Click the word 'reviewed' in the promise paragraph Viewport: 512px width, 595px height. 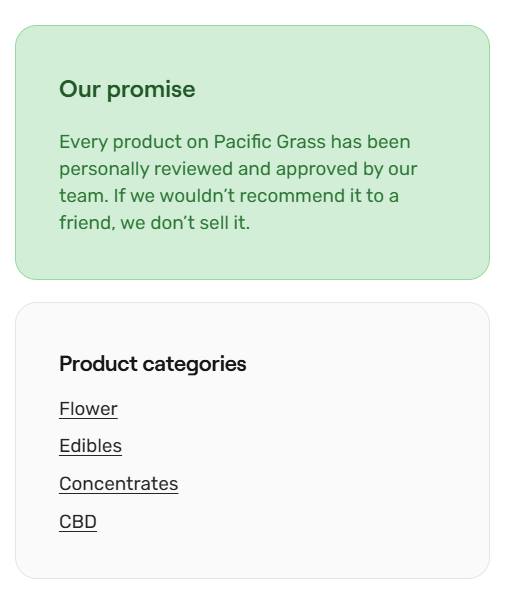coord(193,169)
